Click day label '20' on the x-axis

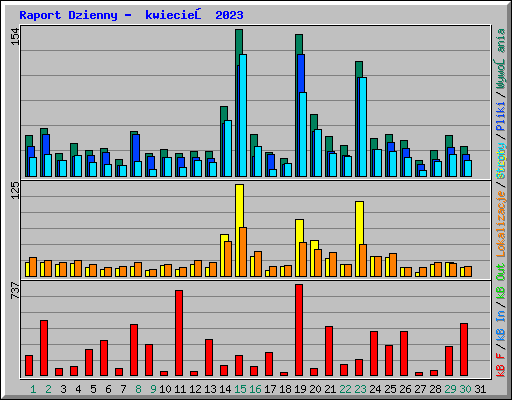click(x=315, y=389)
